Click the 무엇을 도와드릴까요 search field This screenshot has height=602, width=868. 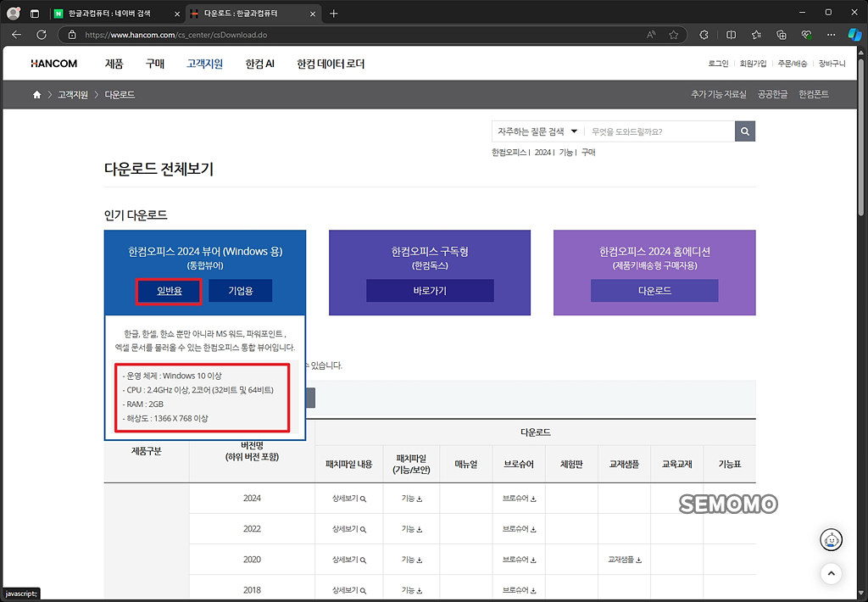point(659,131)
